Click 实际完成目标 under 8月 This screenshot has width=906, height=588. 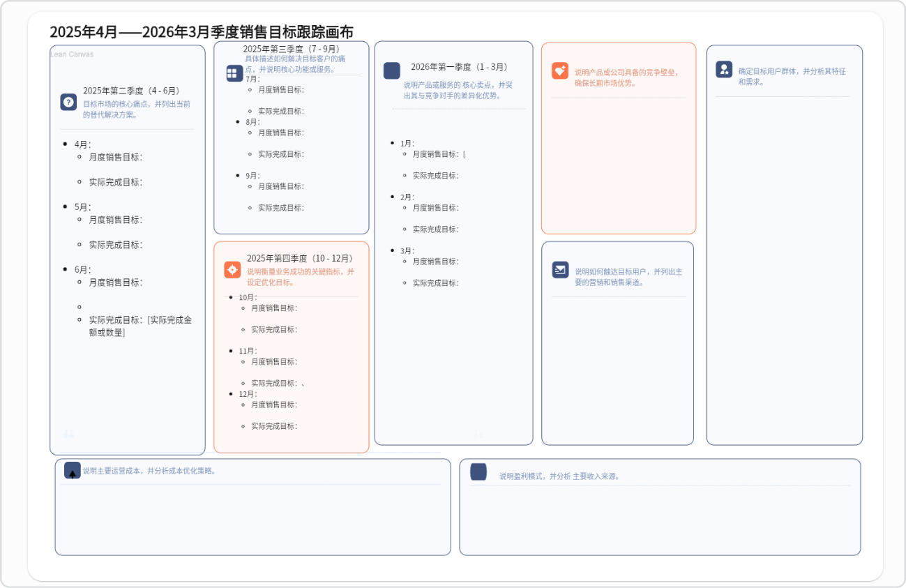point(281,154)
